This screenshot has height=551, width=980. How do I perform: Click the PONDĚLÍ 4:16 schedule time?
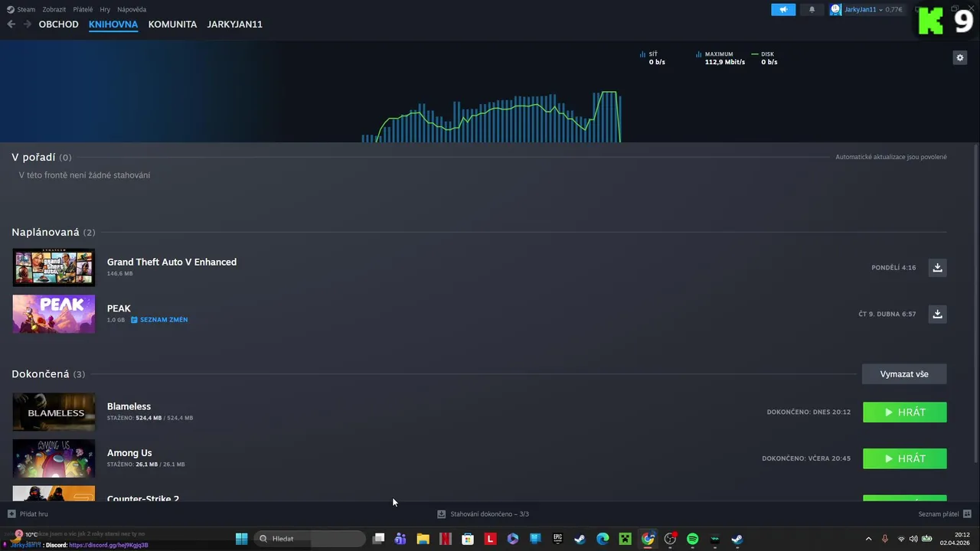893,268
